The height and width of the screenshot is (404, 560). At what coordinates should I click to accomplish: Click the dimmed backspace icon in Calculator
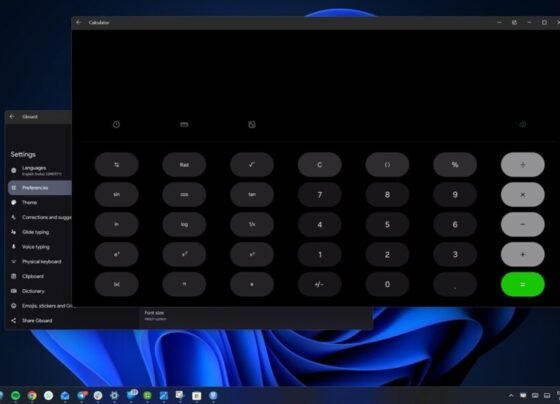pyautogui.click(x=522, y=125)
